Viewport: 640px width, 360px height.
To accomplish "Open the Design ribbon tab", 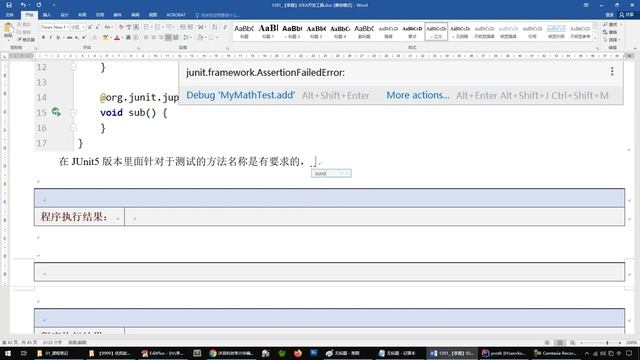I will (x=64, y=15).
